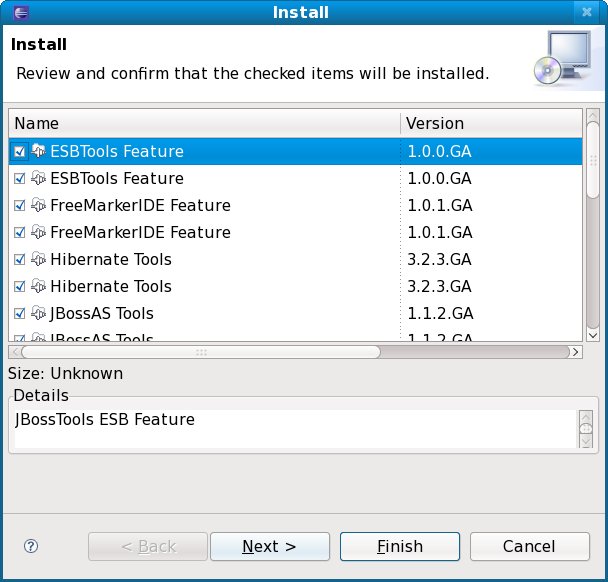The image size is (608, 582).
Task: Click the install wizard computer and CD image
Action: pos(568,58)
